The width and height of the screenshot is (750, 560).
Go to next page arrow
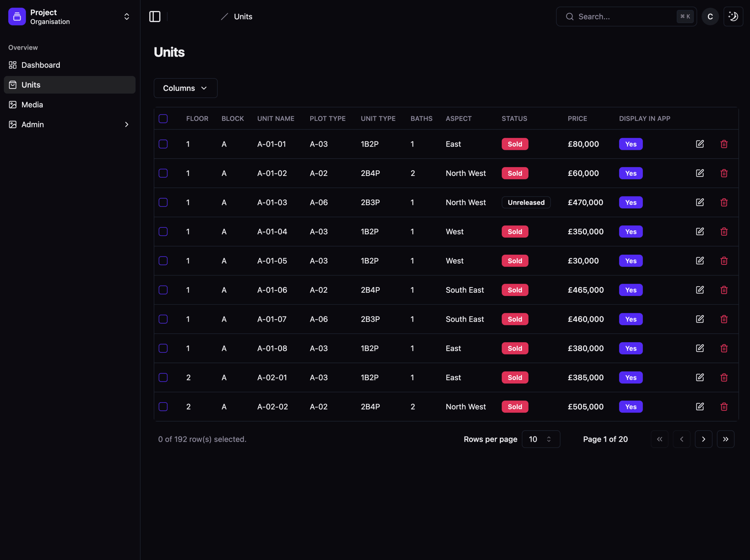click(x=703, y=439)
